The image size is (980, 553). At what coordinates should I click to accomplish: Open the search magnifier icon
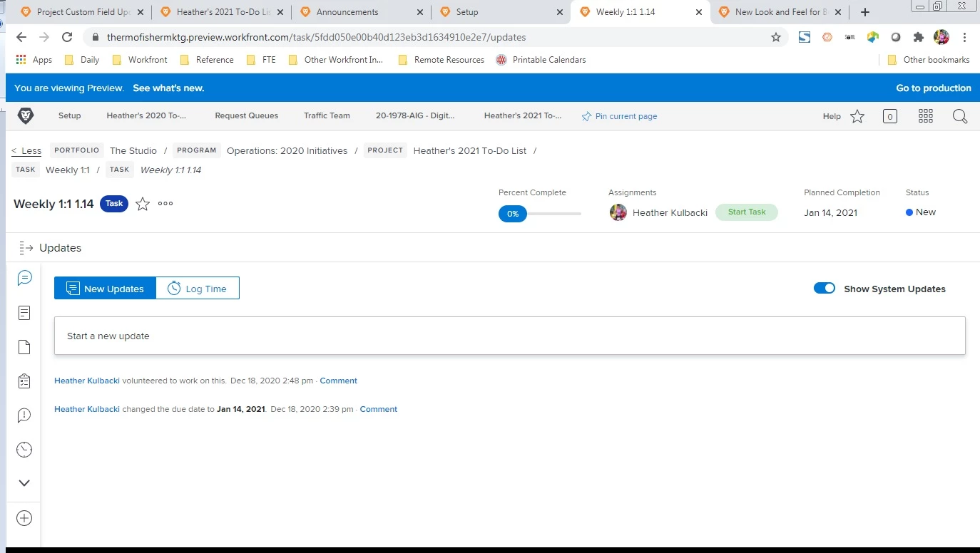click(960, 116)
